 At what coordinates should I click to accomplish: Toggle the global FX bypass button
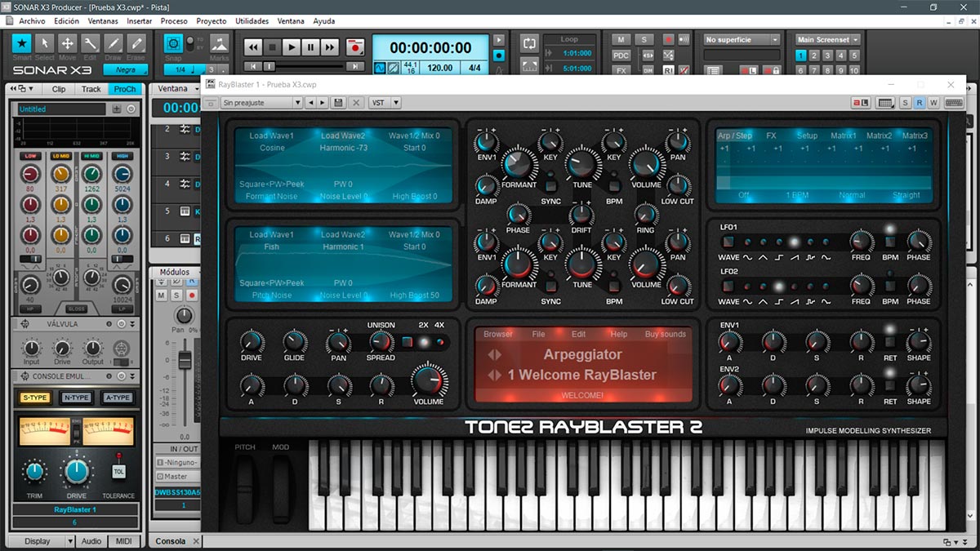(621, 70)
